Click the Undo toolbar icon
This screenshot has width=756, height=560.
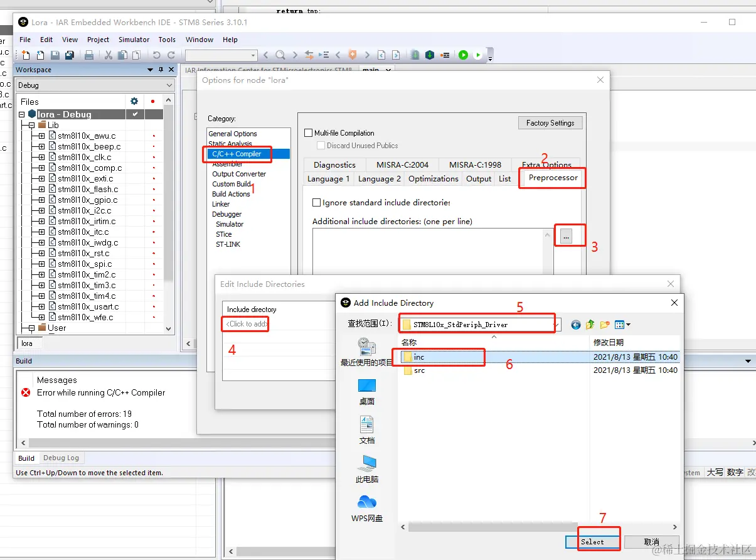157,55
